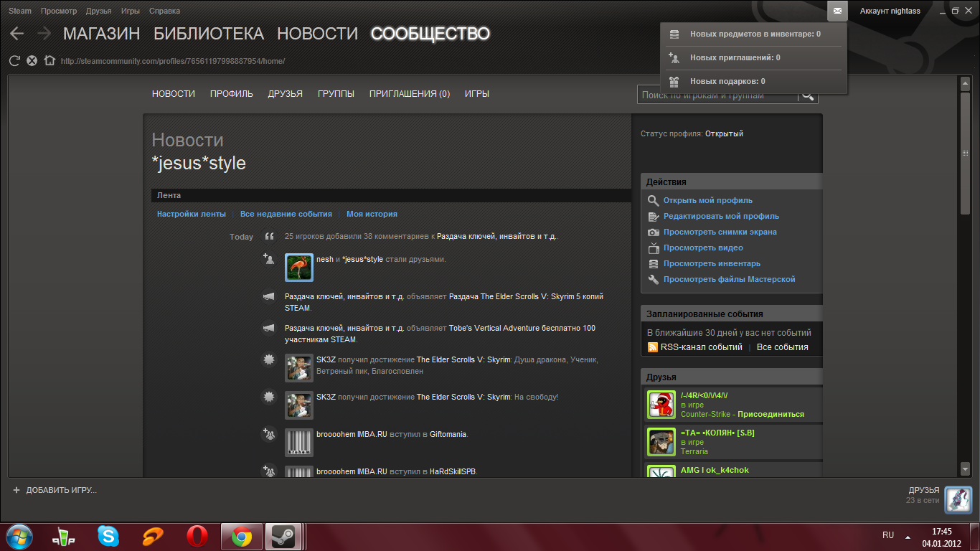Click the =TA= •КОЛЯН• friend avatar
This screenshot has height=551, width=980.
pyautogui.click(x=661, y=442)
